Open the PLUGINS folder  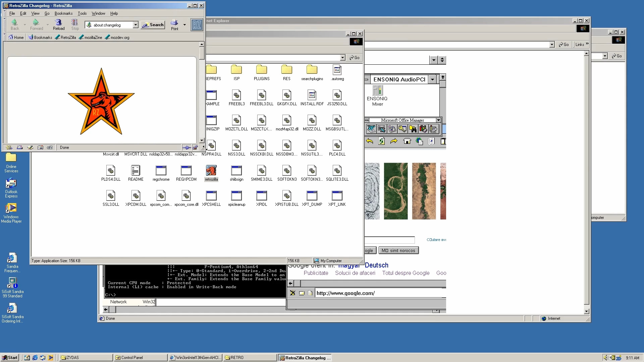pyautogui.click(x=262, y=73)
